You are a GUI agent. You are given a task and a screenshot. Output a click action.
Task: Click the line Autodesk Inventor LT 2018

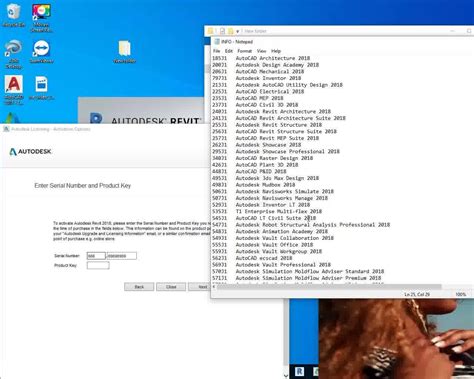(261, 205)
